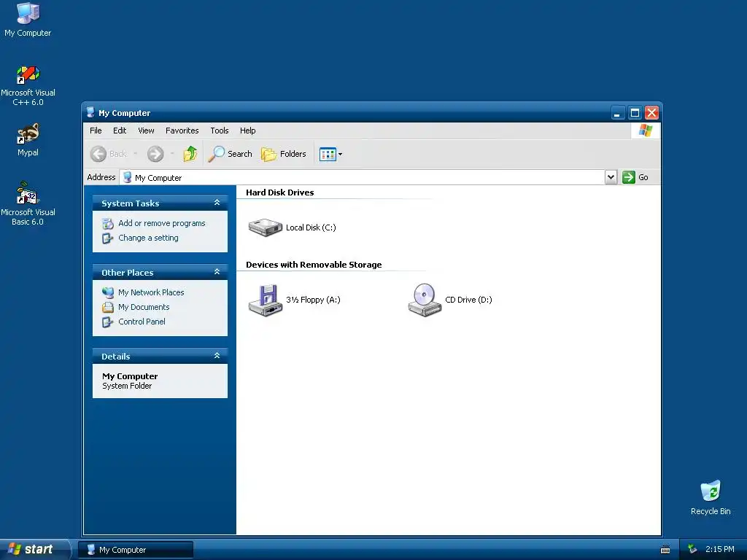Collapse the Other Places panel
747x560 pixels.
point(217,272)
